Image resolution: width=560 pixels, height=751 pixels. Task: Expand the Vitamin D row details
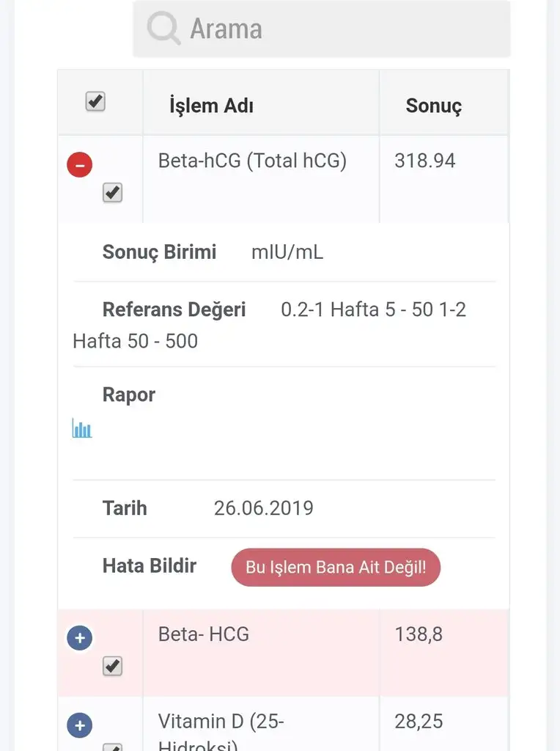tap(80, 726)
